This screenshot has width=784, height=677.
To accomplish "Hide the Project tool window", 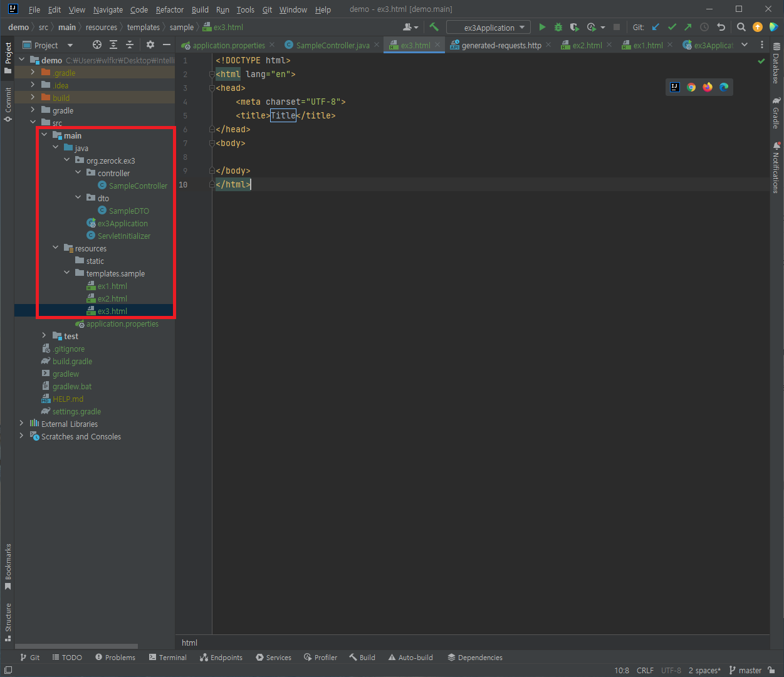I will 167,45.
